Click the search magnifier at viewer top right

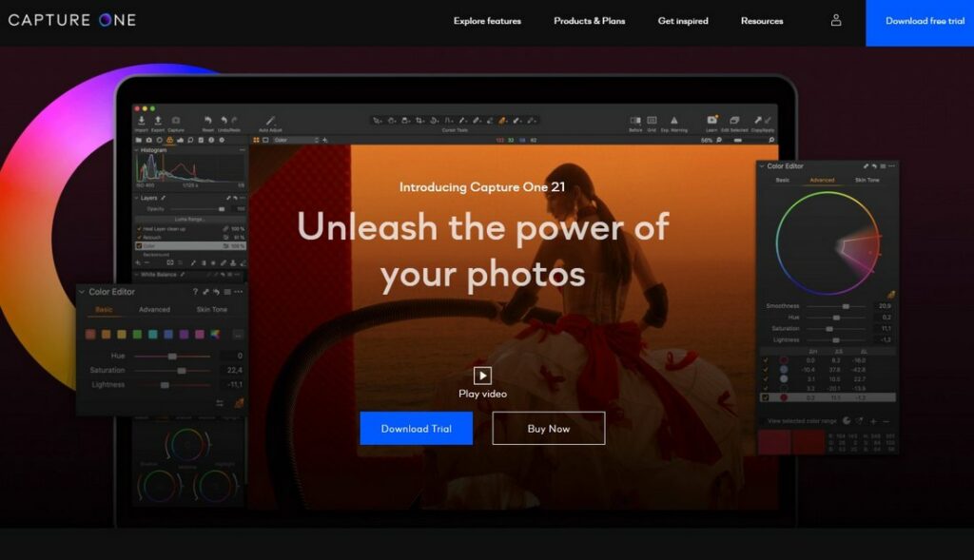[771, 141]
